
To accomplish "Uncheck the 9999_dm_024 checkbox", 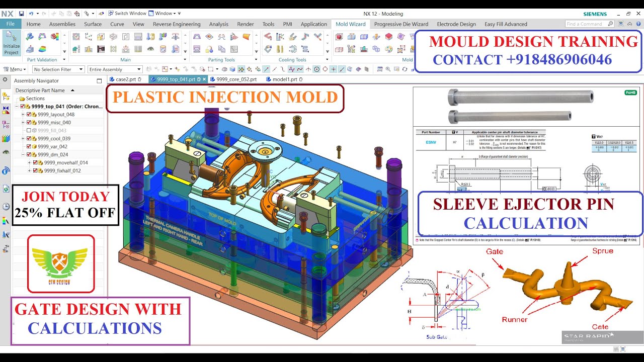I will (x=29, y=155).
